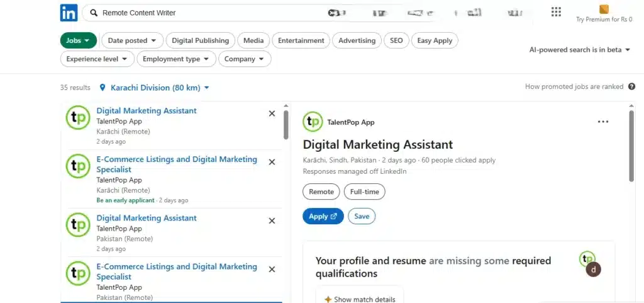Click Be an early applicant label
This screenshot has height=303, width=644.
[125, 200]
